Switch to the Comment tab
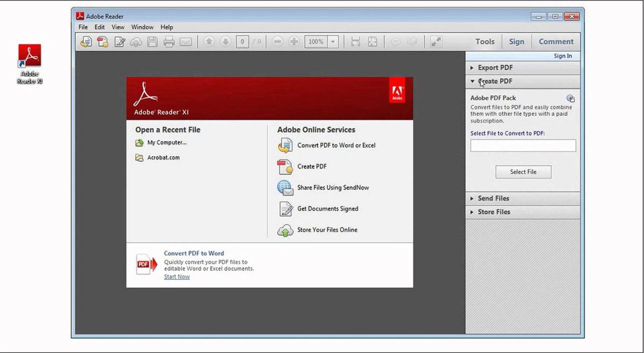This screenshot has width=644, height=353. pos(556,41)
